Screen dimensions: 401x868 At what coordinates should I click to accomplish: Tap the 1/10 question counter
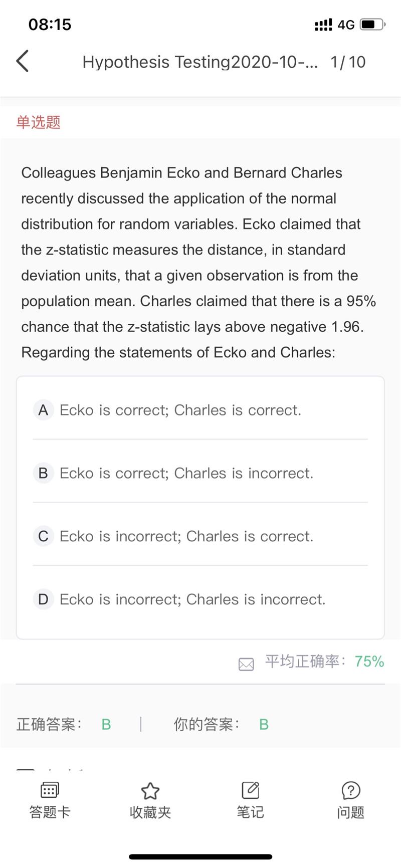[x=348, y=62]
